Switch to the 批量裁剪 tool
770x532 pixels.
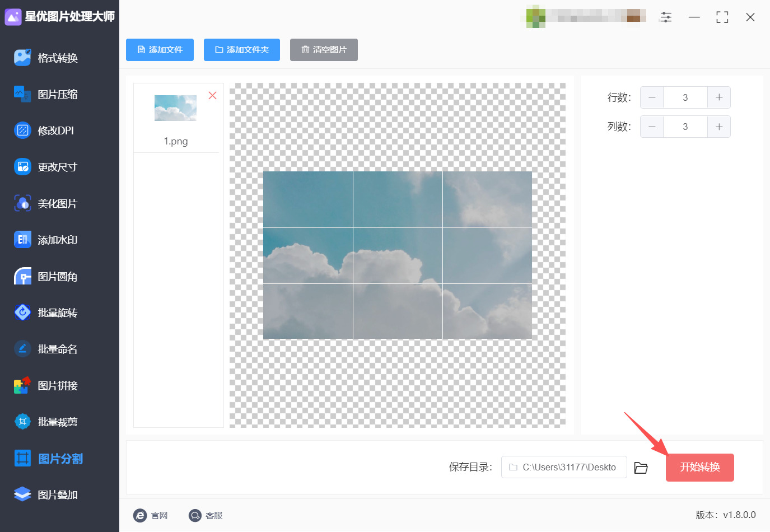45,422
